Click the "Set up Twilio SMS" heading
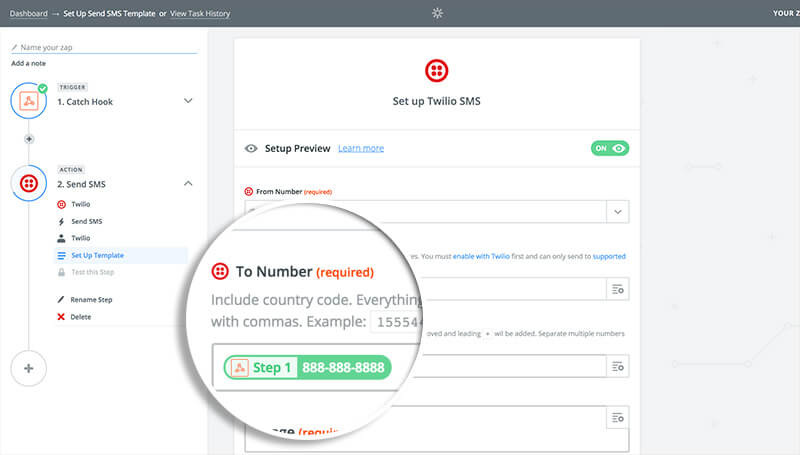Viewport: 800px width, 455px height. (436, 101)
